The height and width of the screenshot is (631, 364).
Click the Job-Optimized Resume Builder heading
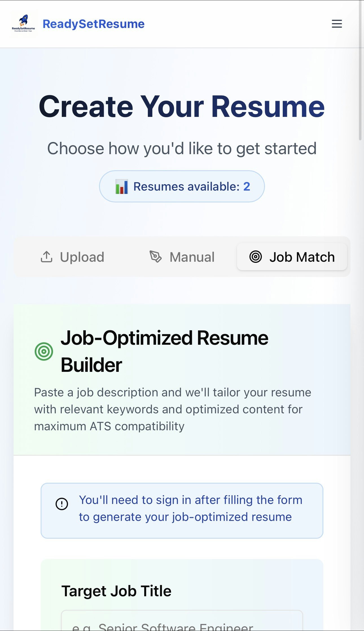click(165, 351)
